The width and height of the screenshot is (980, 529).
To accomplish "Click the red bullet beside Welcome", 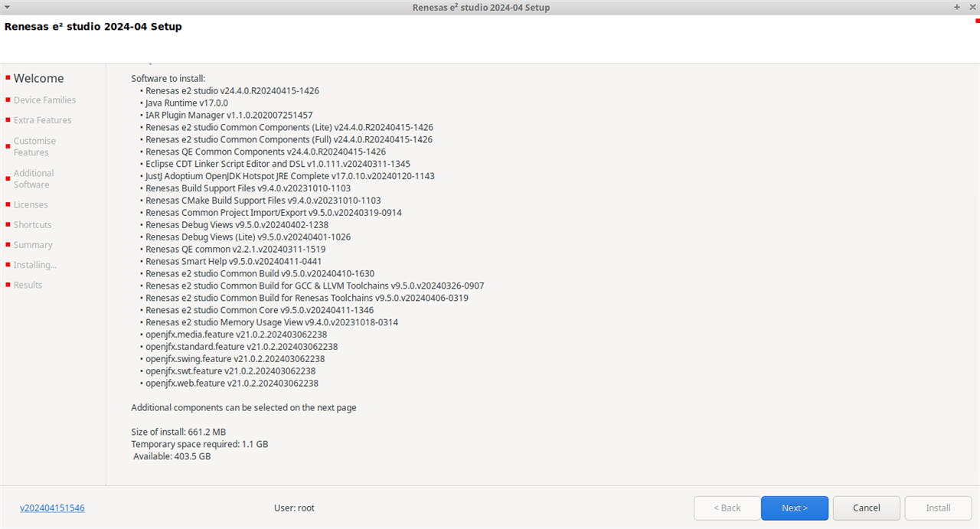I will click(8, 77).
